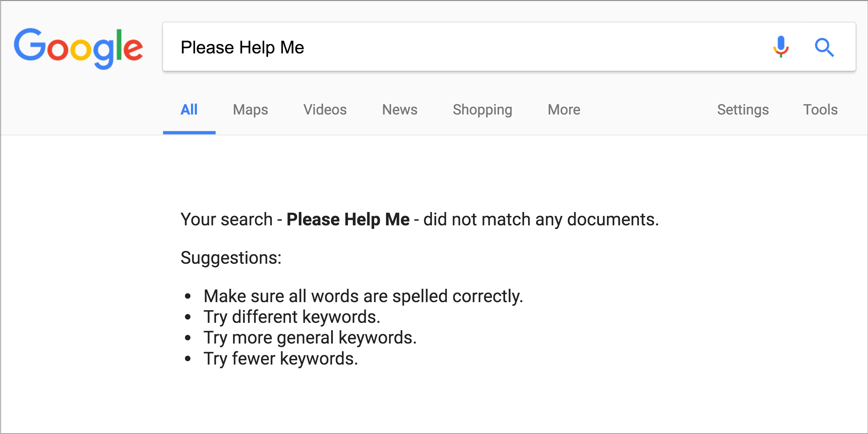Click the voice search microphone icon
Image resolution: width=868 pixels, height=434 pixels.
pos(781,47)
